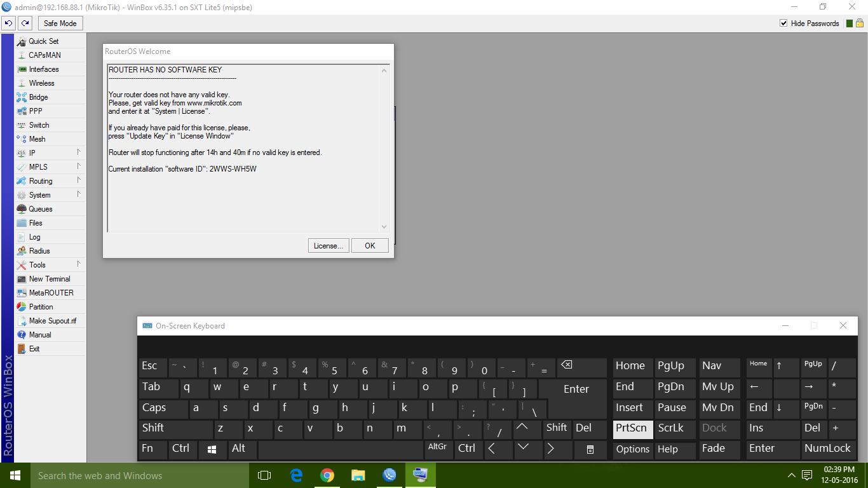Expand the Routing submenu
The height and width of the screenshot is (488, 868).
click(50, 181)
